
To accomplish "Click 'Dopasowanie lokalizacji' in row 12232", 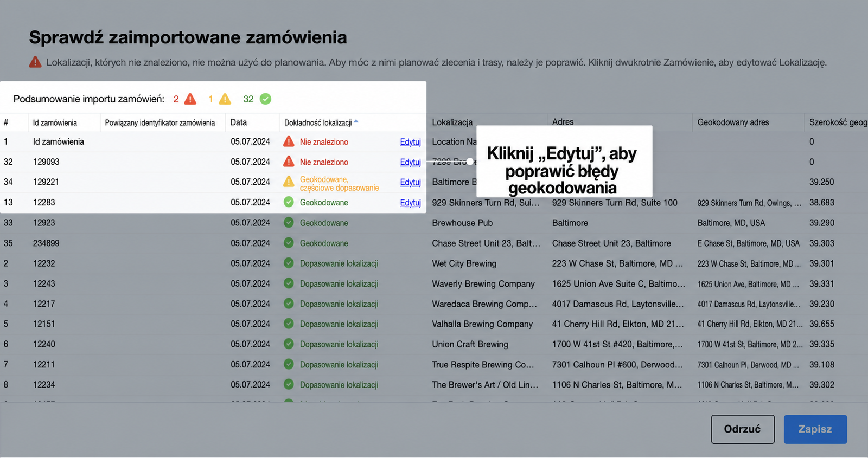I will tap(339, 263).
